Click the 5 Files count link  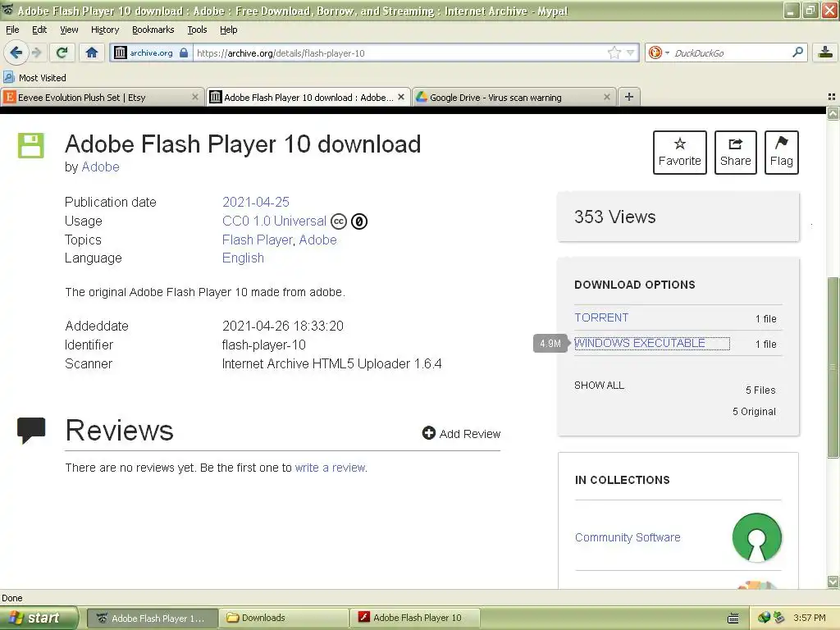tap(760, 390)
